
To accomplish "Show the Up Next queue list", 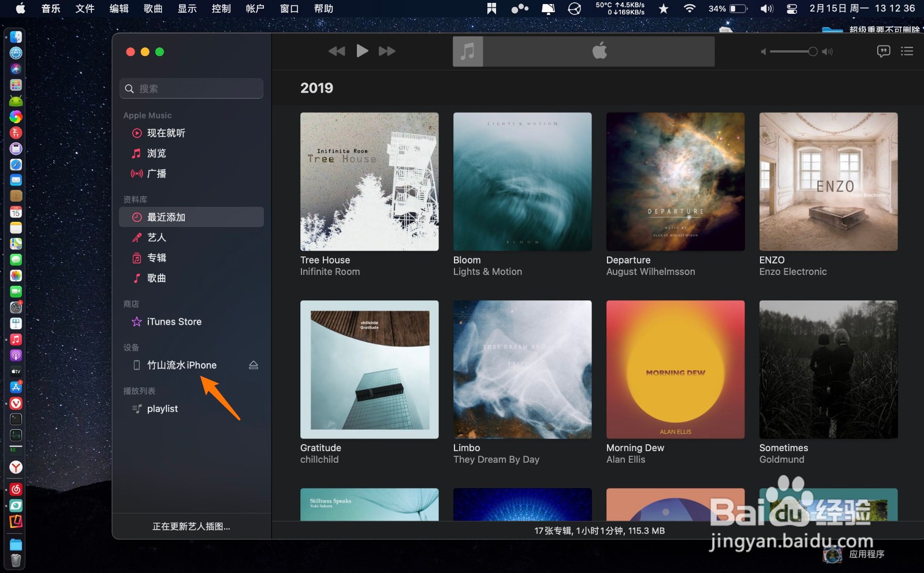I will (x=907, y=51).
